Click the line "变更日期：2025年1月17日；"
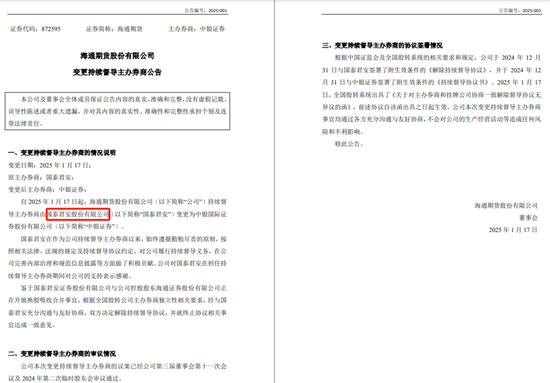The width and height of the screenshot is (550, 383). 50,165
